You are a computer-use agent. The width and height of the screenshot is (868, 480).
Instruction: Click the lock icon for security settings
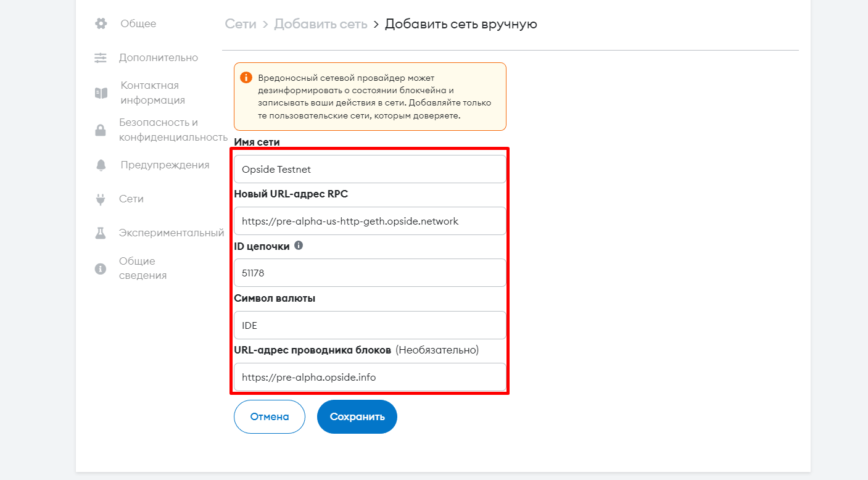point(100,130)
